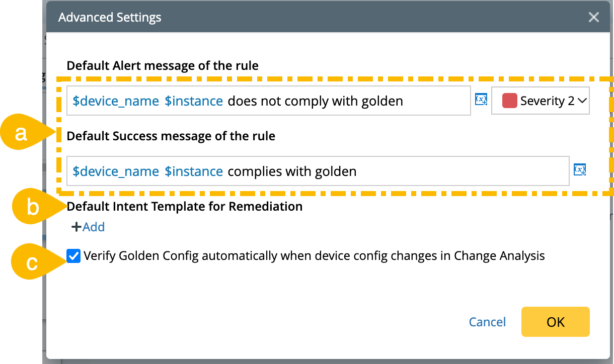Select the $instance variable in success message

194,171
